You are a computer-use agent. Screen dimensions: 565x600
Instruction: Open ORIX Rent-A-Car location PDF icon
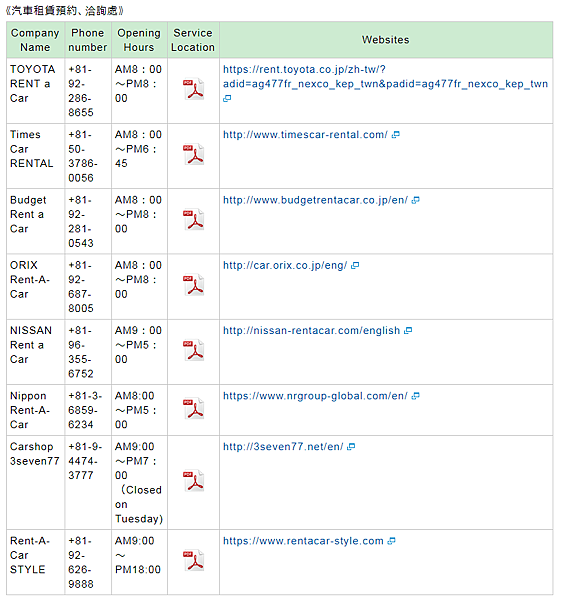[194, 285]
